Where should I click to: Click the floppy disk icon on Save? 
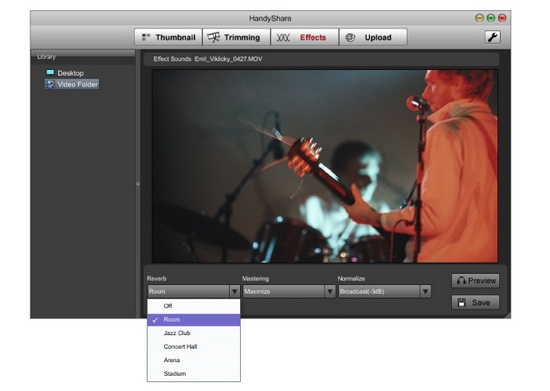462,303
